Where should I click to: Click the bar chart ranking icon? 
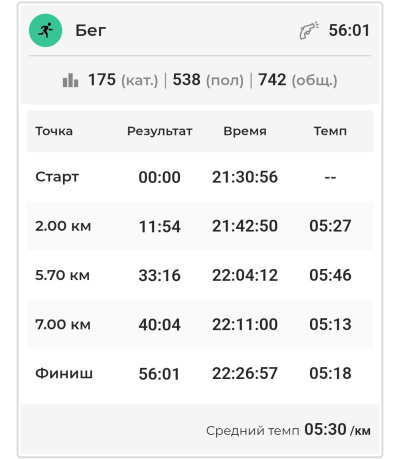coord(70,80)
